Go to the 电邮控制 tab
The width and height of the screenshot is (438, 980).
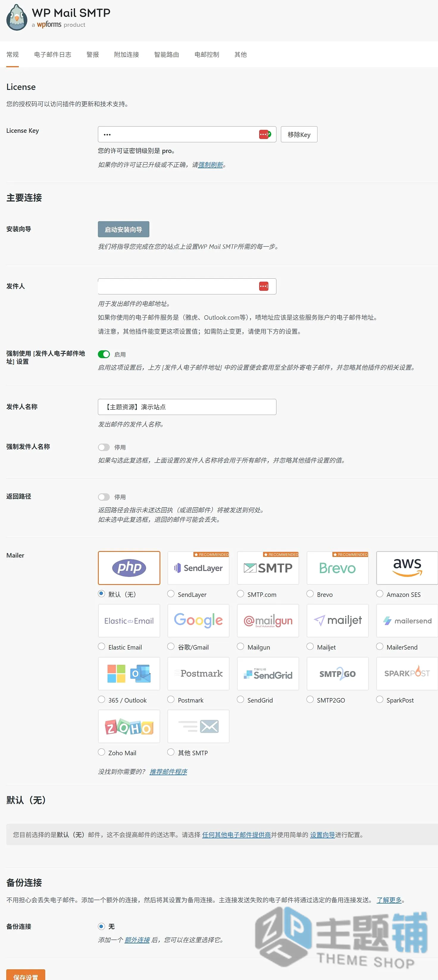[x=207, y=54]
